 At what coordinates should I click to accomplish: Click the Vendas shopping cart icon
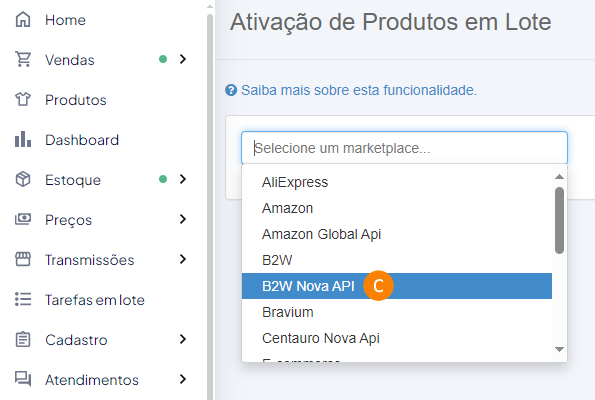(x=23, y=59)
